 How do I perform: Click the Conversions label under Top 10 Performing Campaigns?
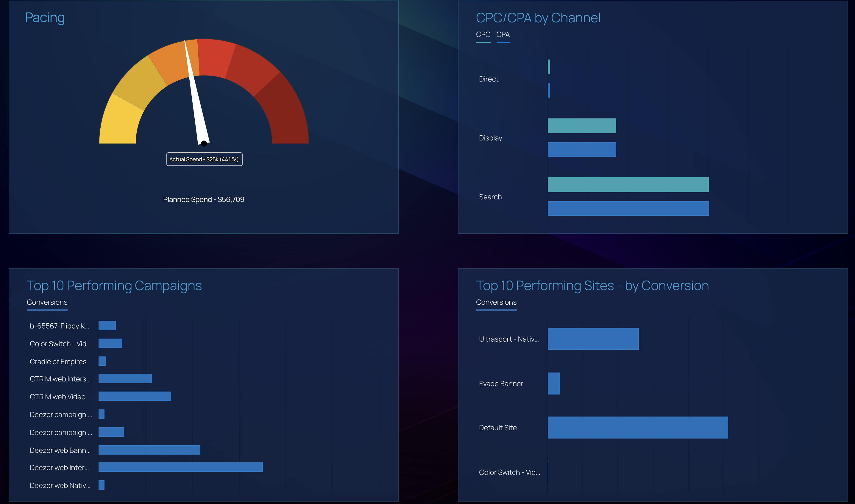click(x=47, y=302)
